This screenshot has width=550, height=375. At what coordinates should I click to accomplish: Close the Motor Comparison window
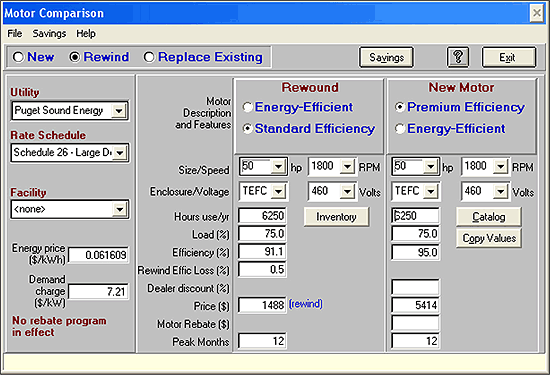(537, 13)
